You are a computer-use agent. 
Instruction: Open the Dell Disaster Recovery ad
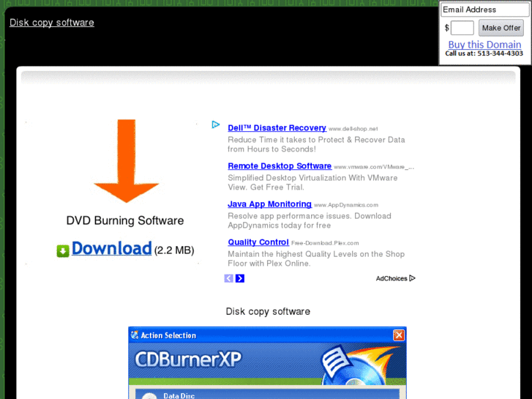click(277, 128)
